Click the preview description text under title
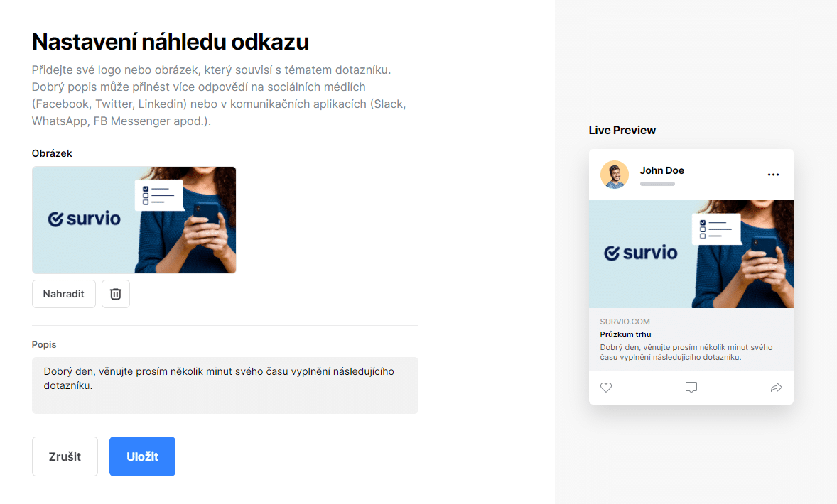Viewport: 837px width, 504px height. (686, 352)
